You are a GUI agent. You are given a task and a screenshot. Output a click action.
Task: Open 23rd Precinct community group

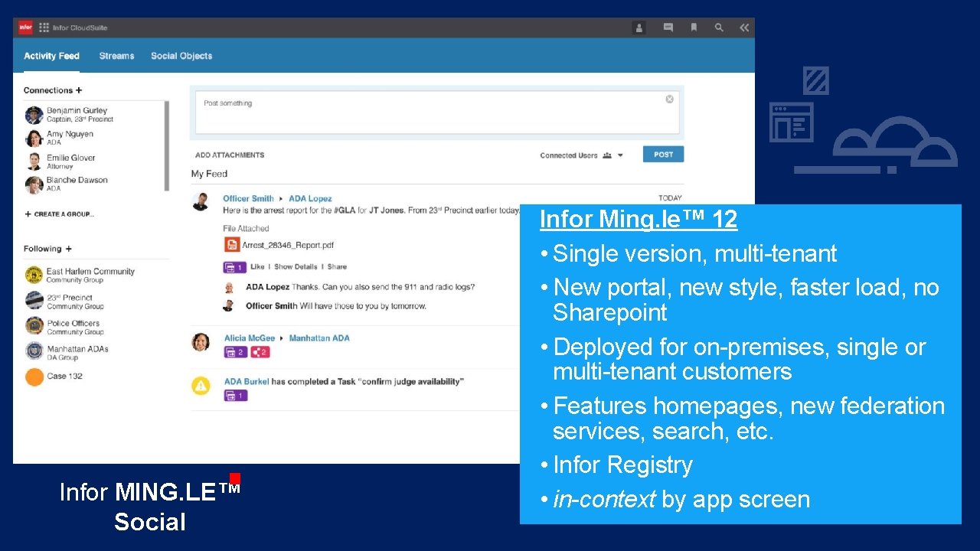[x=75, y=302]
